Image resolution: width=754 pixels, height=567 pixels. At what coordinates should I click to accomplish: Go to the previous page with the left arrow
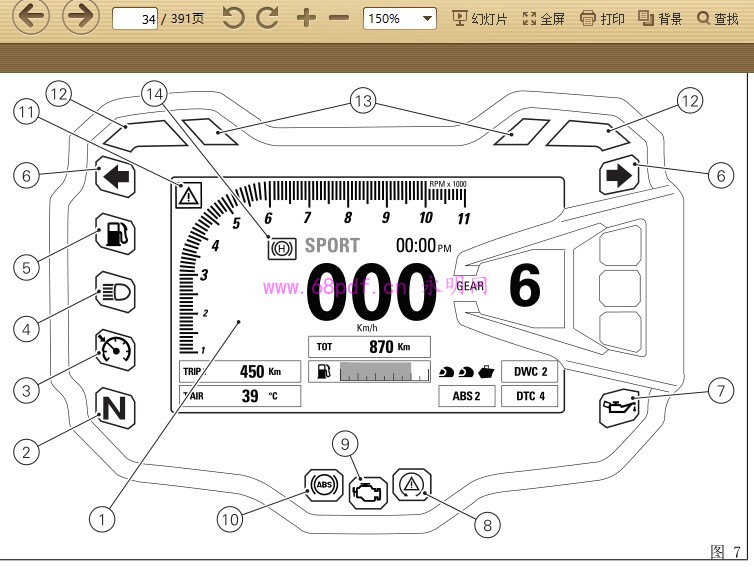pos(30,17)
